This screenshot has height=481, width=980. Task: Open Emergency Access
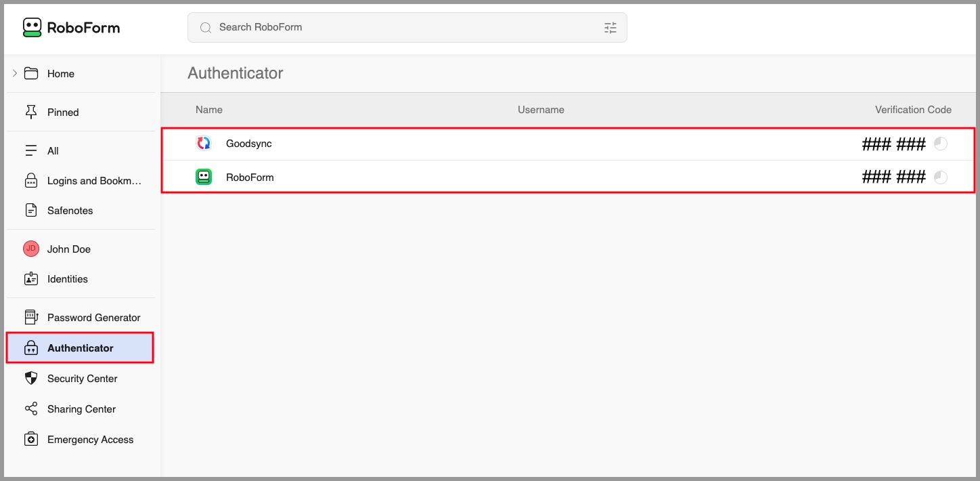tap(91, 440)
